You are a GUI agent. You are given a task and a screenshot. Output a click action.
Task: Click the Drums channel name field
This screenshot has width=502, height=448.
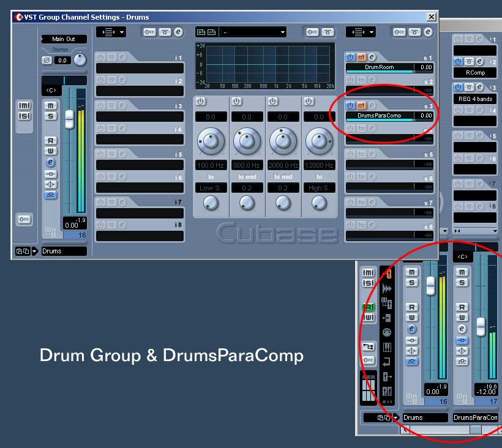point(64,251)
